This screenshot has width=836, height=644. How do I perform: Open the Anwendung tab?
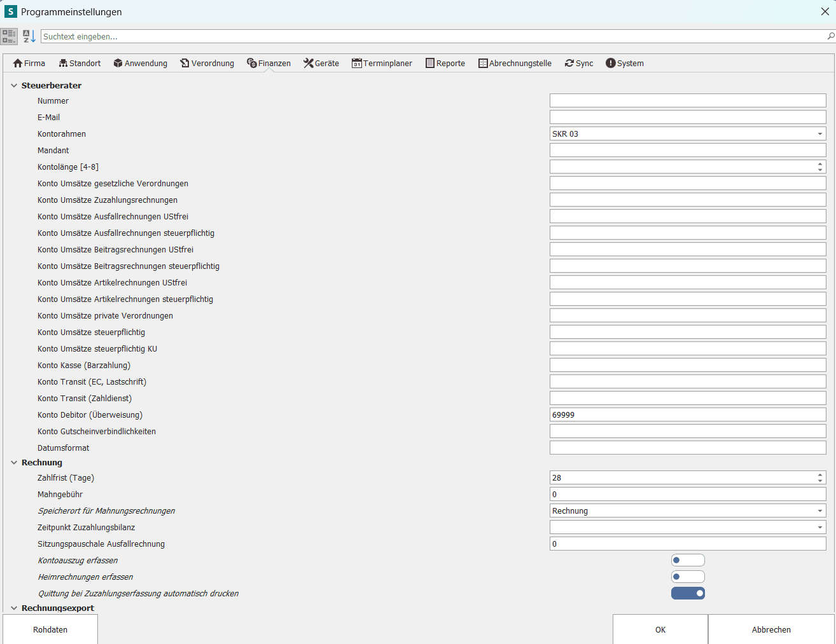[141, 63]
